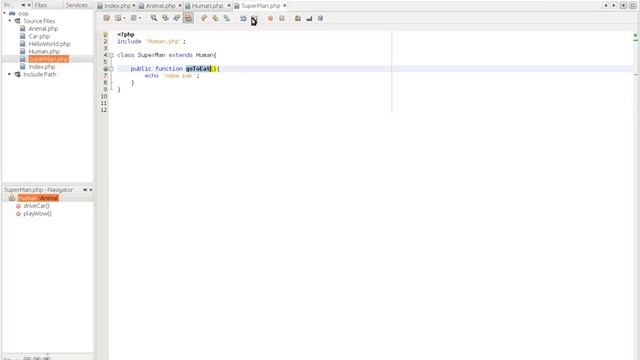Image resolution: width=640 pixels, height=360 pixels.
Task: Select SuperMan.php in project tree
Action: 48,59
